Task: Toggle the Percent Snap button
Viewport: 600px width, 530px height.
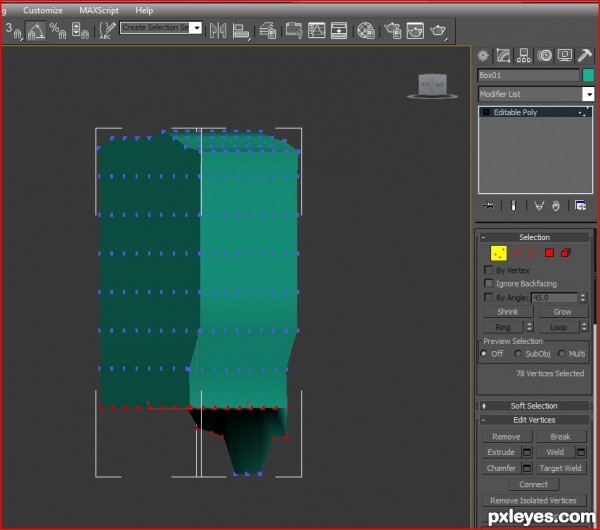Action: pos(58,30)
